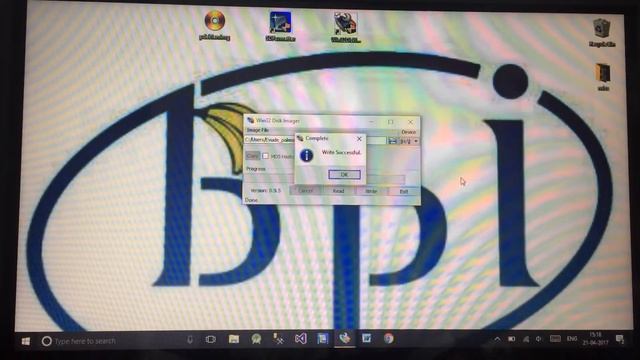Open the Action Center notifications icon

(620, 339)
